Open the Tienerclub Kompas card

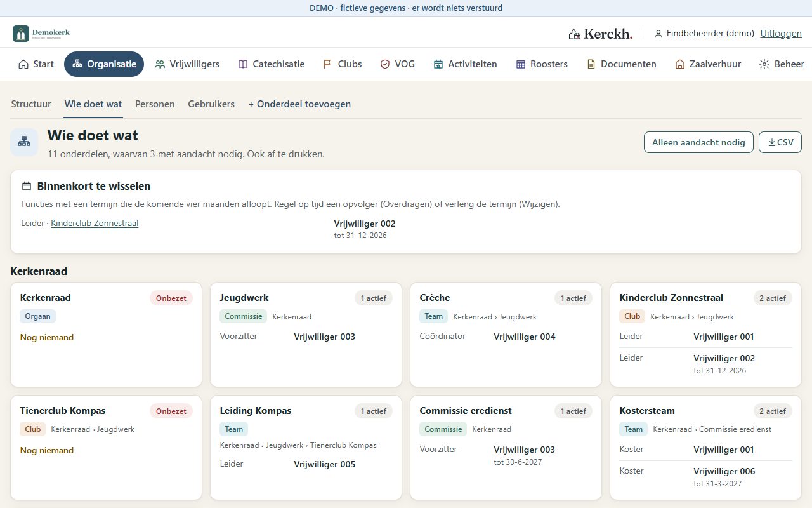click(x=107, y=448)
